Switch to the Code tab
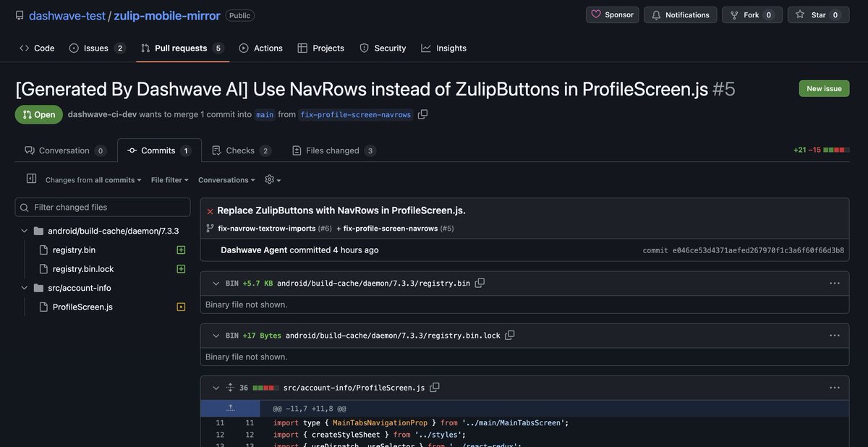 point(37,48)
